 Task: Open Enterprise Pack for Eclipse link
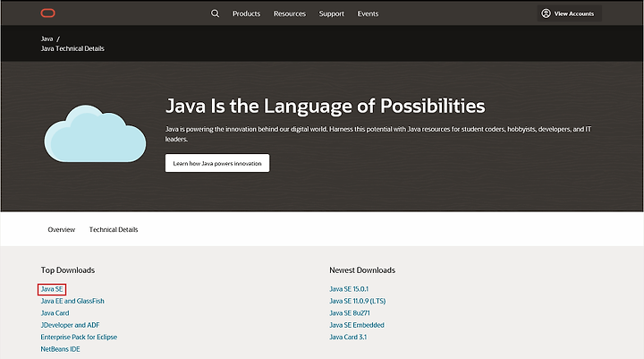coord(79,337)
